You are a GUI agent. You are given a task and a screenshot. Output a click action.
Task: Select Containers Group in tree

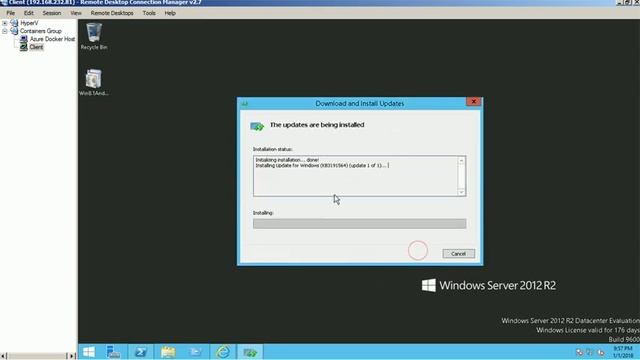[x=41, y=31]
